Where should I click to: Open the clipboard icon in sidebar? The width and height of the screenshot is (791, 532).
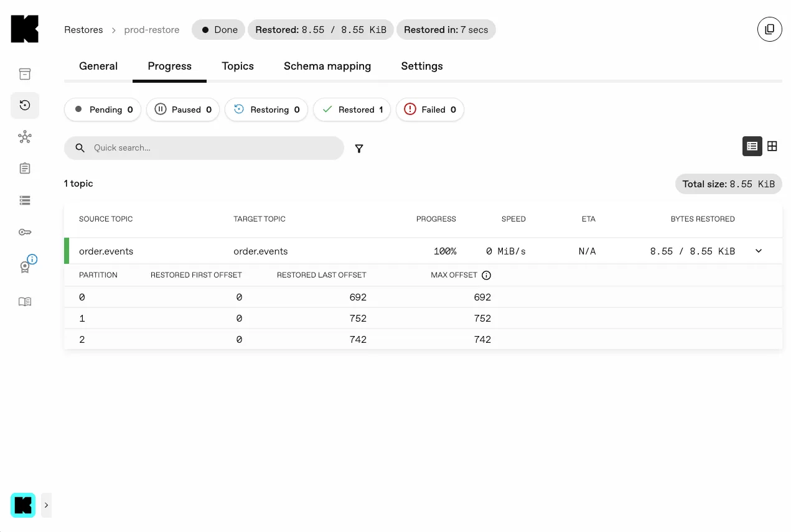pos(25,169)
